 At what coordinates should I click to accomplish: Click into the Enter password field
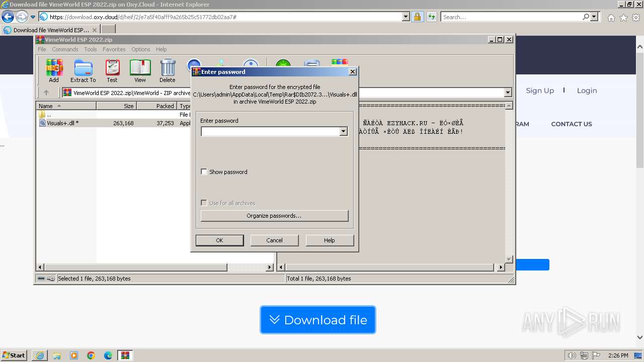(x=270, y=132)
